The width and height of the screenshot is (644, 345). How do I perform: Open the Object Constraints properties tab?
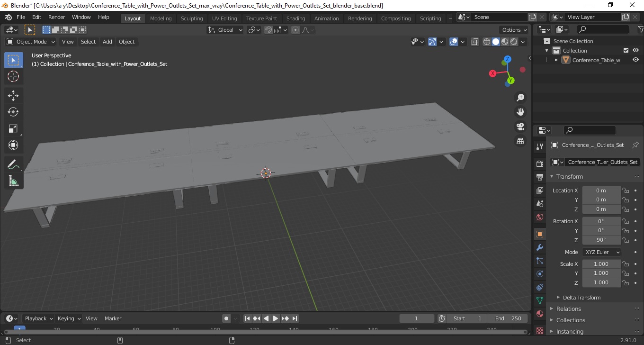[x=540, y=287]
